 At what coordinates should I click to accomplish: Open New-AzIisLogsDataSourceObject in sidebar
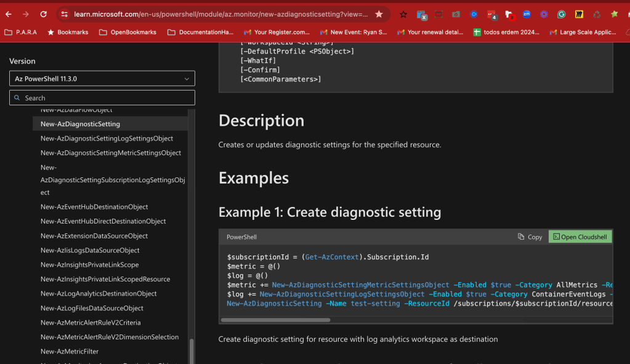[89, 250]
